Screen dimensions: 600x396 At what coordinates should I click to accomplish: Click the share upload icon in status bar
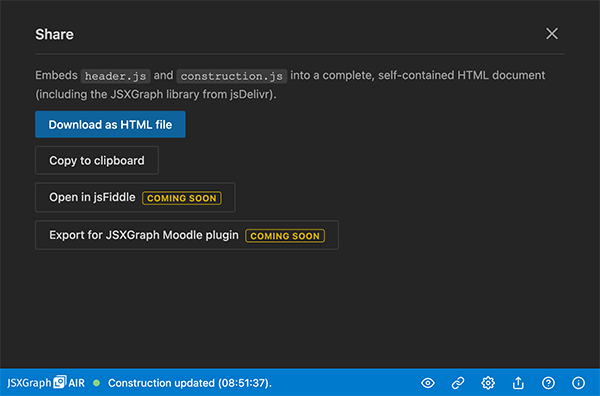click(518, 383)
